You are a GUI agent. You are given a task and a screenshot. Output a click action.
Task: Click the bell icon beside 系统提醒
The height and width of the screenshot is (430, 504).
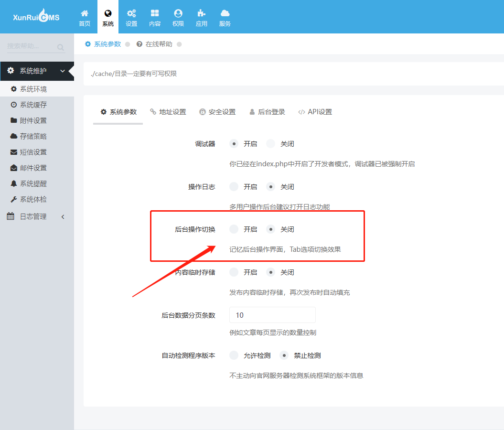point(14,183)
